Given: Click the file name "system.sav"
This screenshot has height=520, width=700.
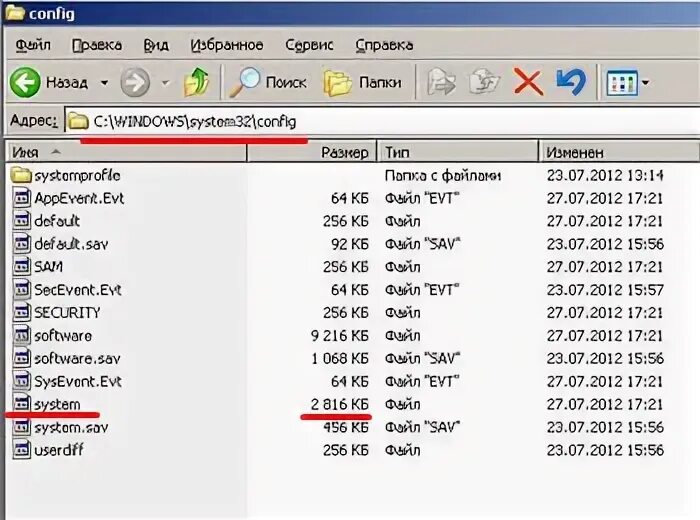Looking at the screenshot, I should click(71, 428).
